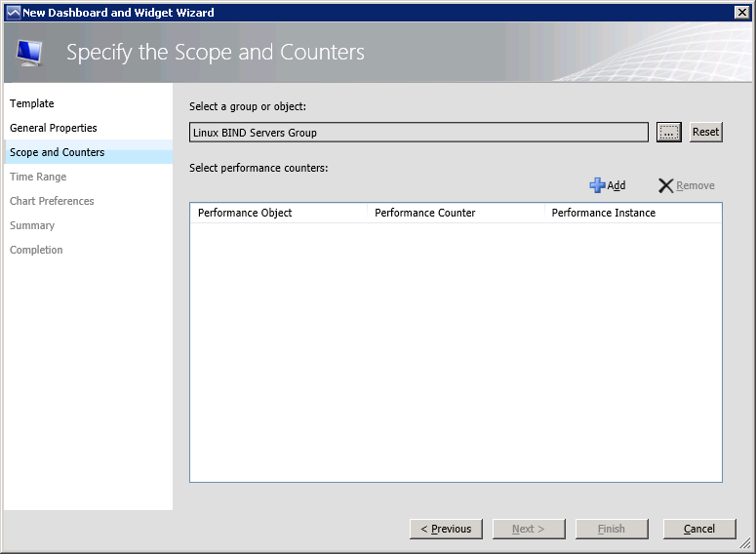Open the group browse ellipsis button
The width and height of the screenshot is (756, 554).
pos(668,133)
